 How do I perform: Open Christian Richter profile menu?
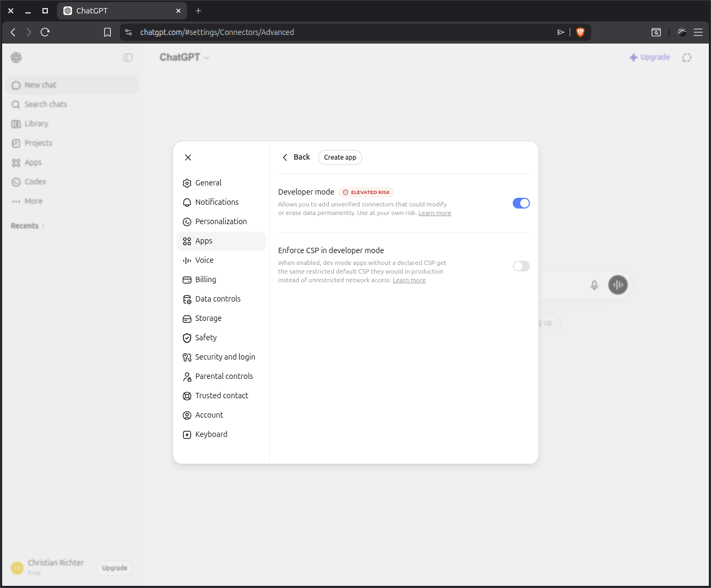48,568
